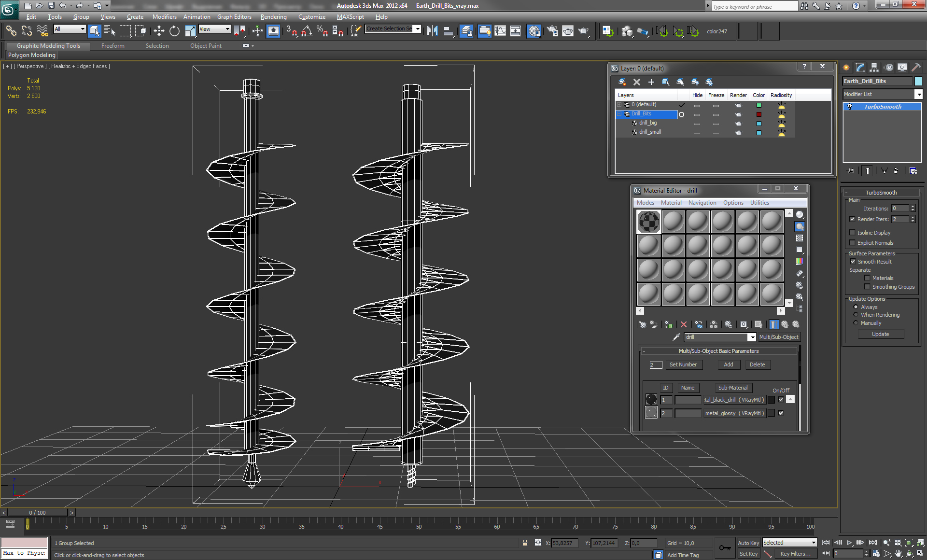Click the Multi/Sub-Object material type button

(x=779, y=337)
